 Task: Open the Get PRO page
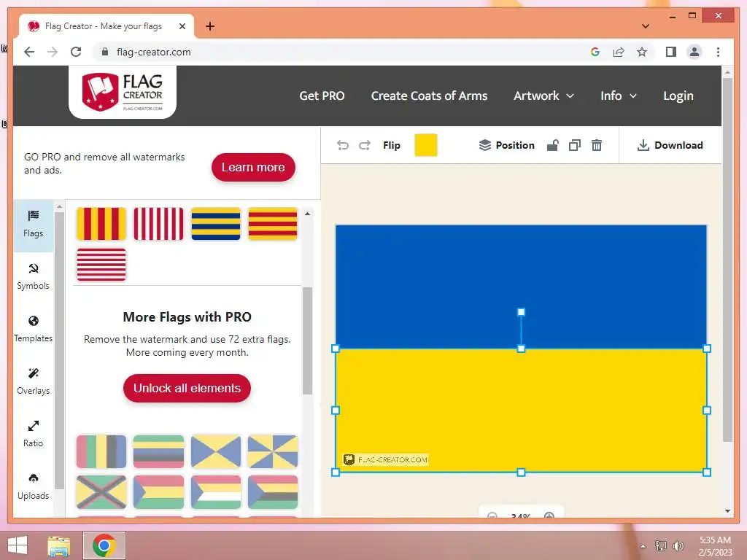322,96
